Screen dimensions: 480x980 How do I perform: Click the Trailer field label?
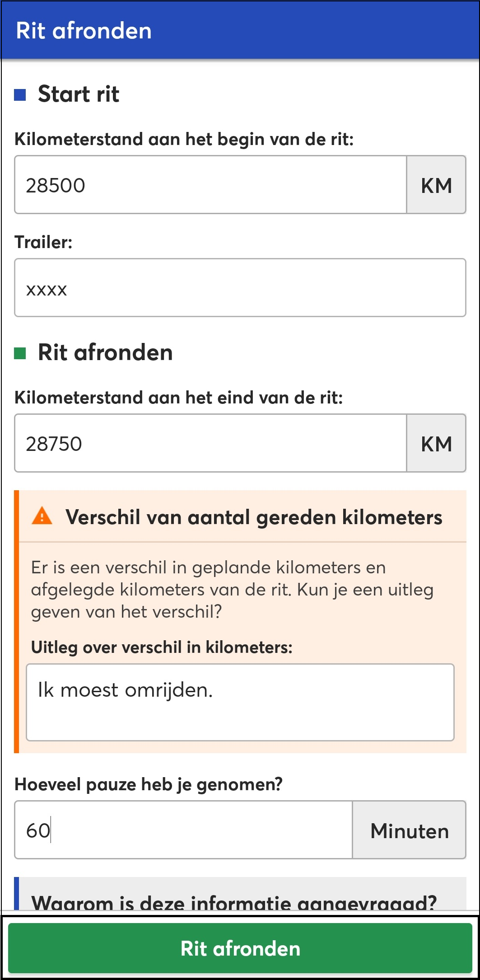[x=43, y=242]
